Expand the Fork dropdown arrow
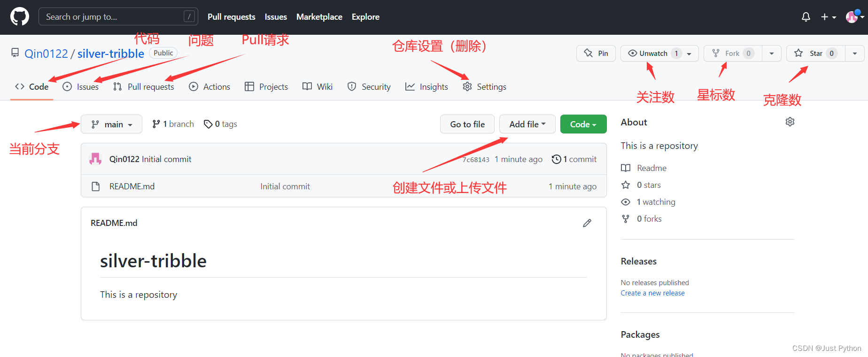868x357 pixels. click(772, 53)
